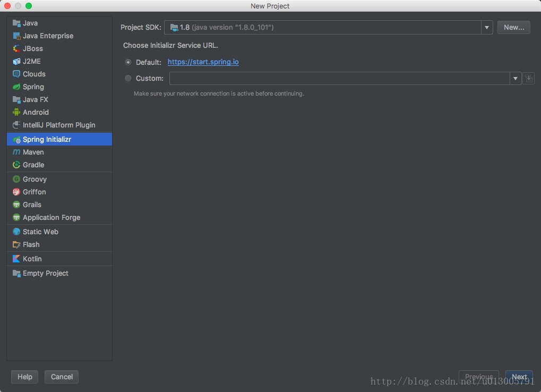Click the "Make sure your network connection" note

click(x=219, y=93)
